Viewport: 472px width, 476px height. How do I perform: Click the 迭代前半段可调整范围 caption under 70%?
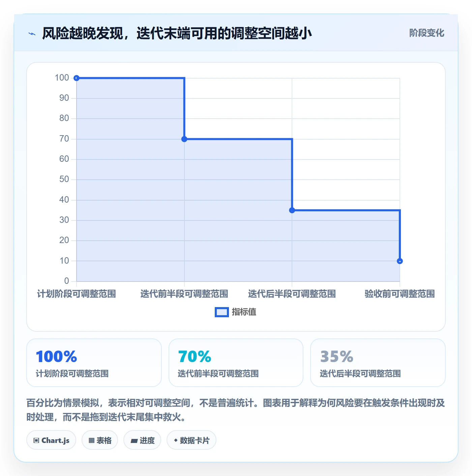218,374
